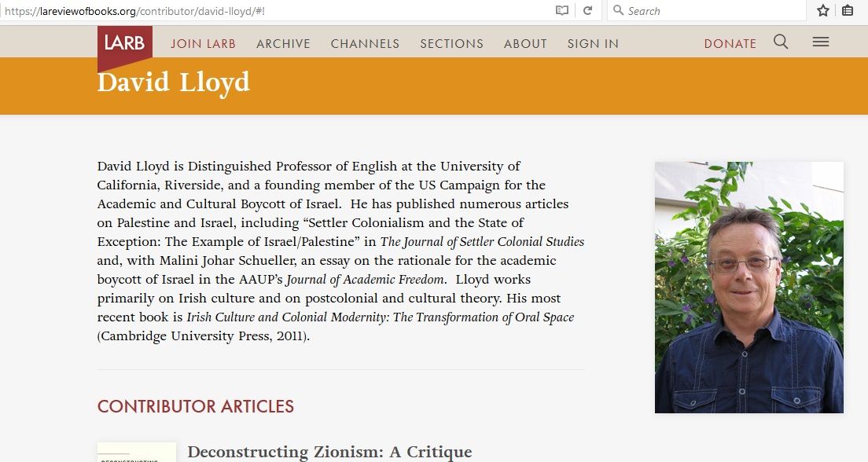Open the bookmarks list icon

point(848,11)
